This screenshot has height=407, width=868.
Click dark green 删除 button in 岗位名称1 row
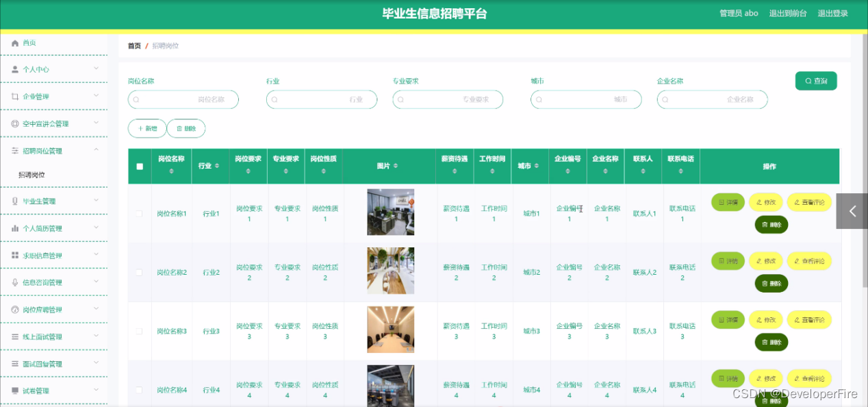coord(771,225)
